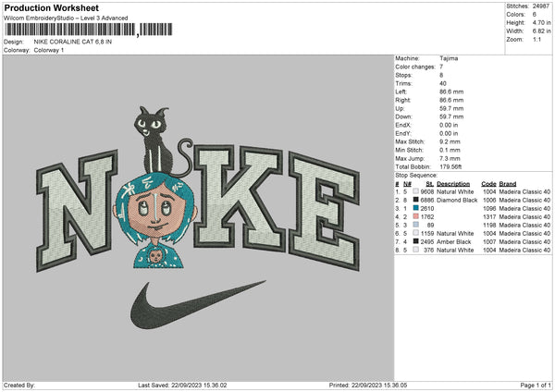
Task: Click code '1317' in stop row 4
Action: click(489, 217)
